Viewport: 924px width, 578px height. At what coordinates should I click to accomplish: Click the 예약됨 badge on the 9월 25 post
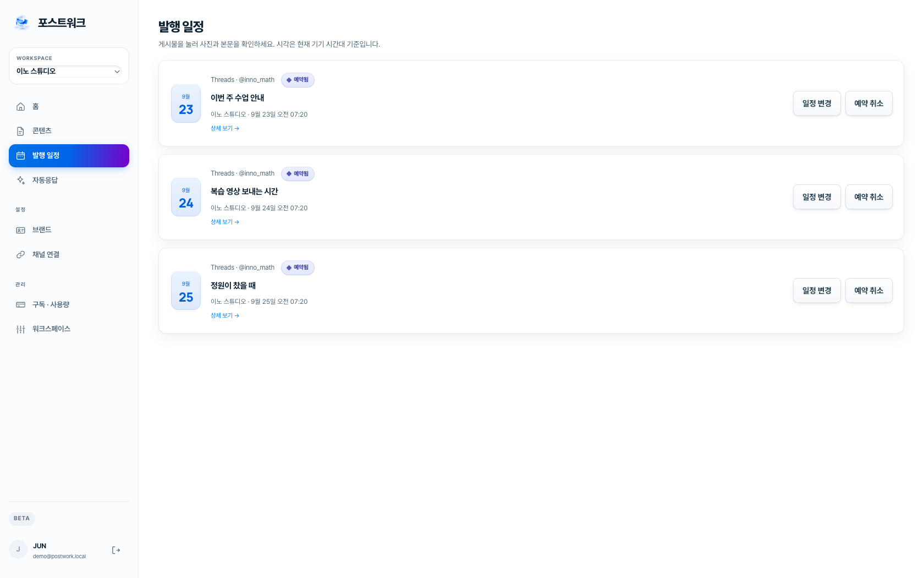tap(298, 268)
